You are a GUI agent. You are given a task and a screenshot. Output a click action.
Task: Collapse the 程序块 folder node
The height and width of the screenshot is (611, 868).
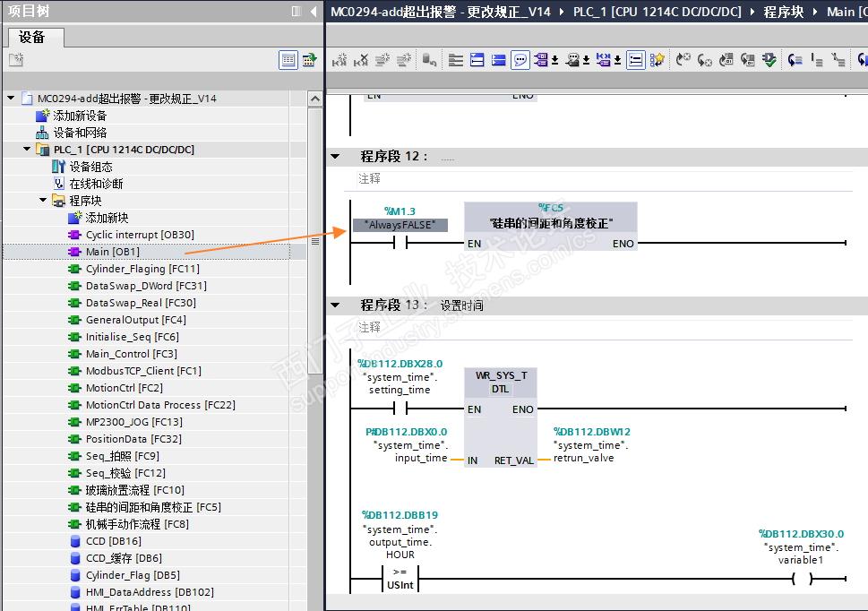(43, 200)
